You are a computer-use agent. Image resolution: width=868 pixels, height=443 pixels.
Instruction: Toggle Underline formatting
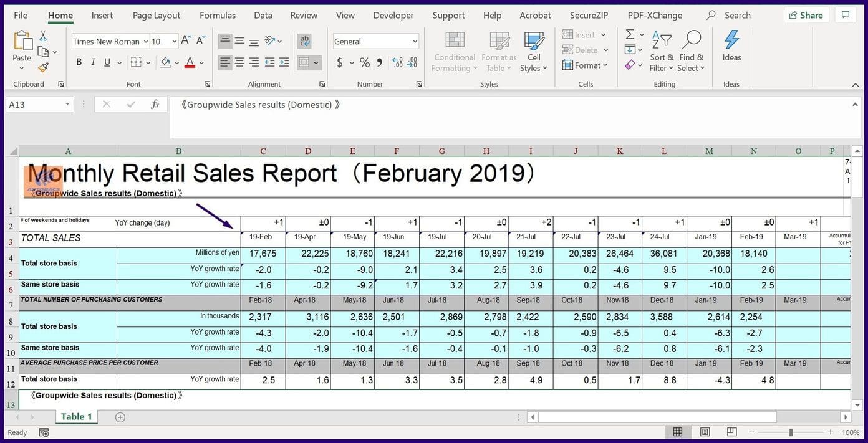[107, 62]
